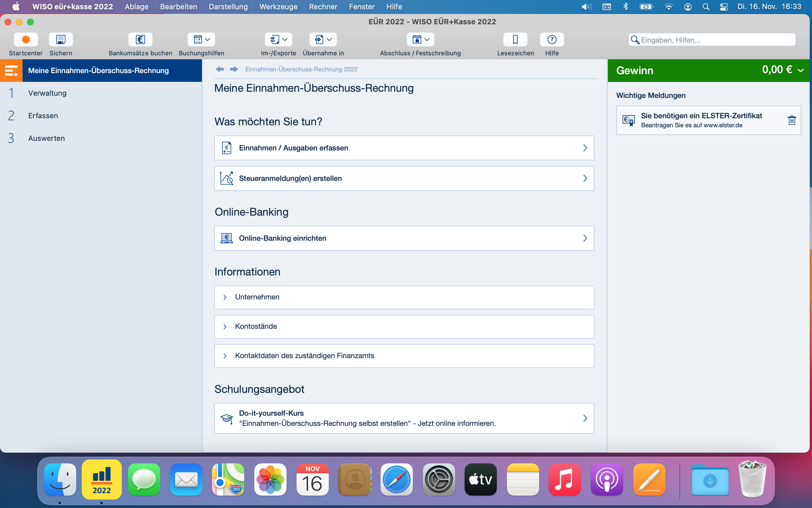The height and width of the screenshot is (508, 812).
Task: Open the Fenster menu
Action: coord(362,7)
